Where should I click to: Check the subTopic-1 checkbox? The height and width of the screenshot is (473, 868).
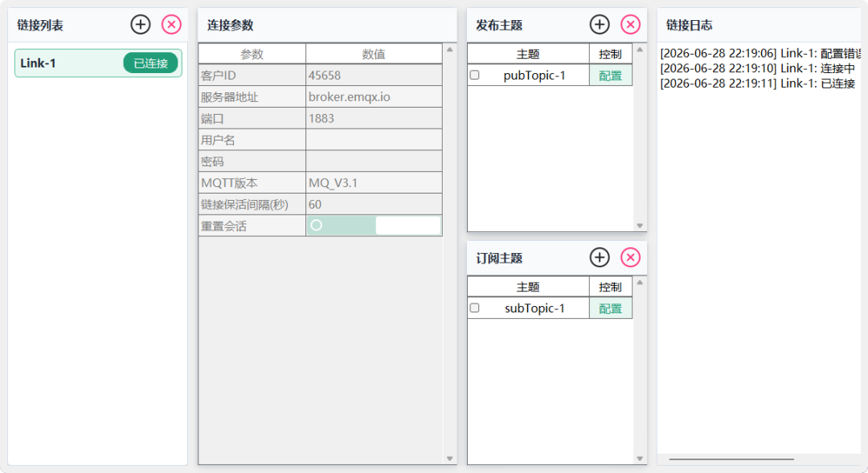click(474, 308)
